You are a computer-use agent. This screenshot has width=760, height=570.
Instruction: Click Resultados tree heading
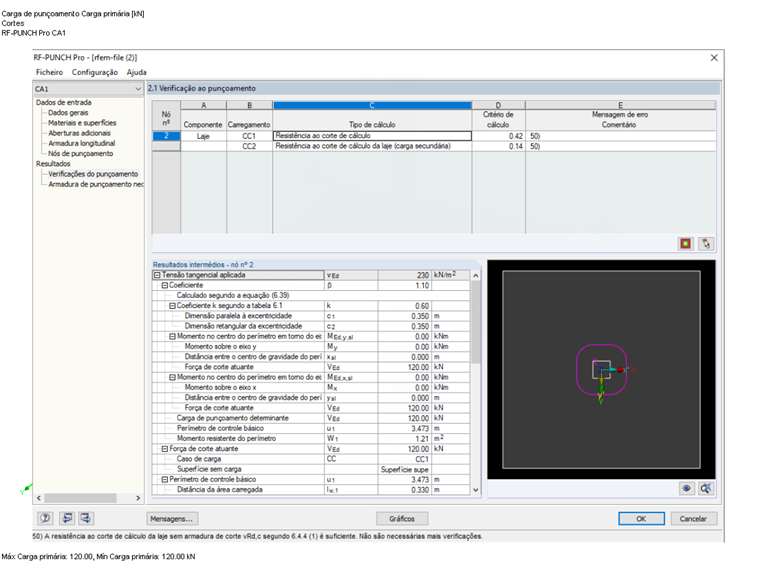click(53, 164)
